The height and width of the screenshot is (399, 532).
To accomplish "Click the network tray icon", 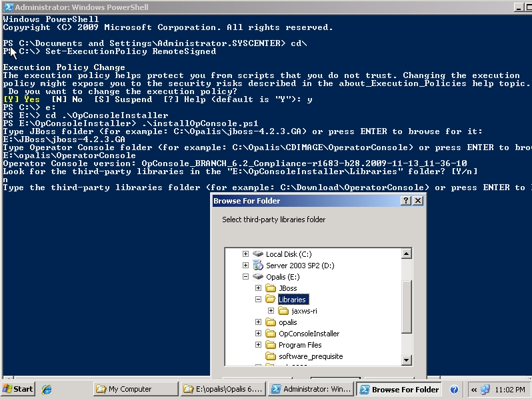I will (x=485, y=390).
